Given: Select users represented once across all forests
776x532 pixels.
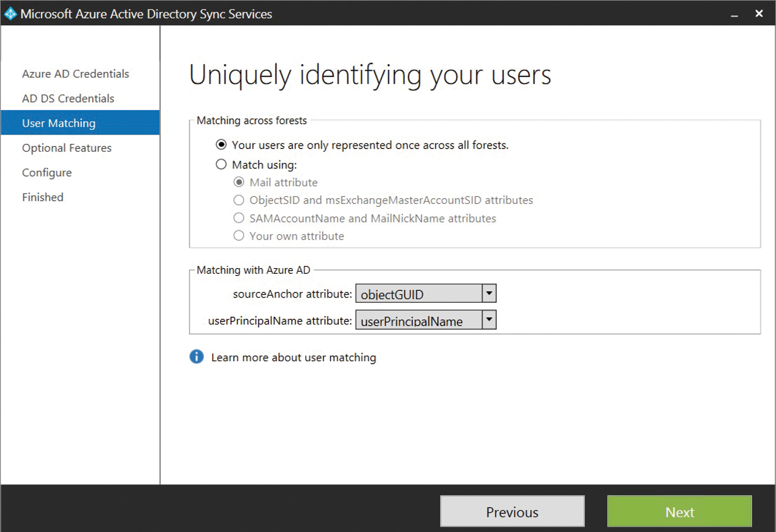Looking at the screenshot, I should (221, 145).
